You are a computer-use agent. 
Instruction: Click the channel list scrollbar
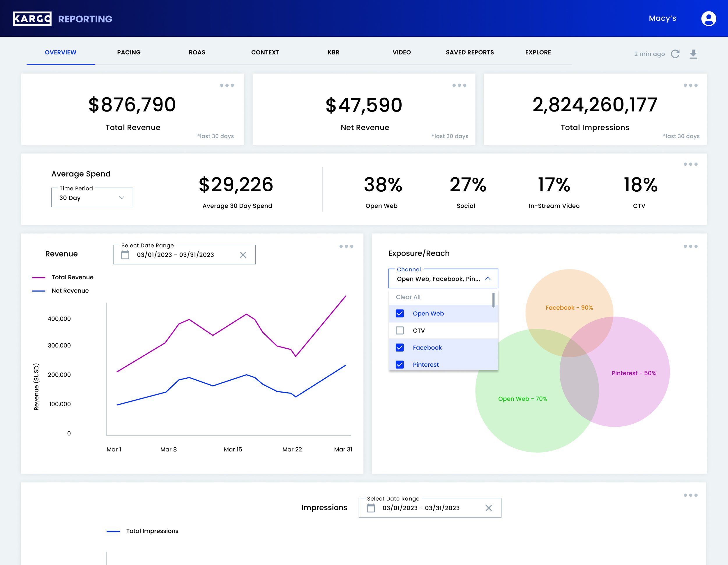tap(493, 300)
